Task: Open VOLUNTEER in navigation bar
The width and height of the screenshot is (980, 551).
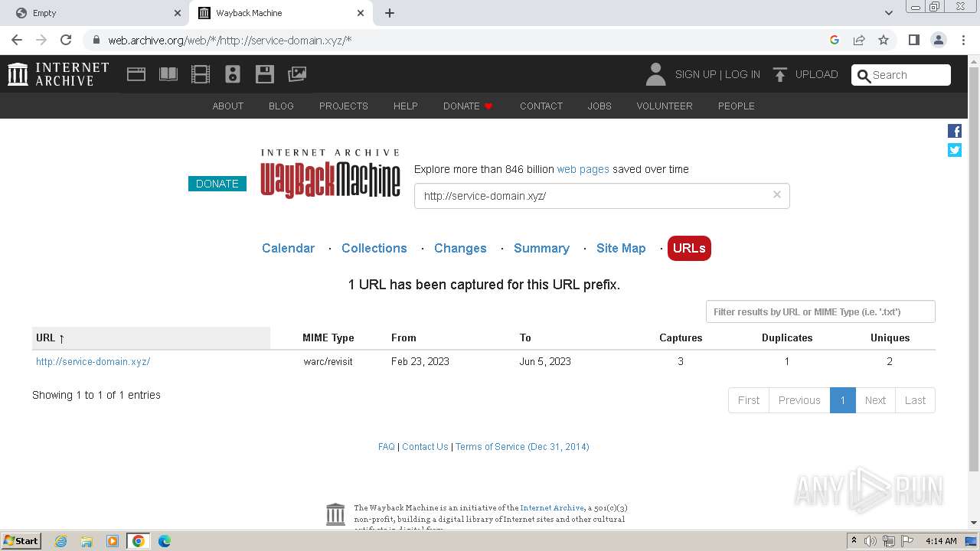Action: pos(665,106)
